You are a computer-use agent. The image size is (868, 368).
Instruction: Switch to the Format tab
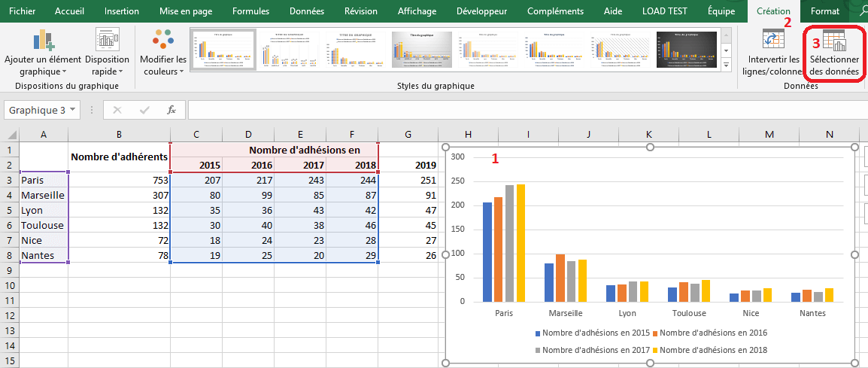tap(824, 11)
